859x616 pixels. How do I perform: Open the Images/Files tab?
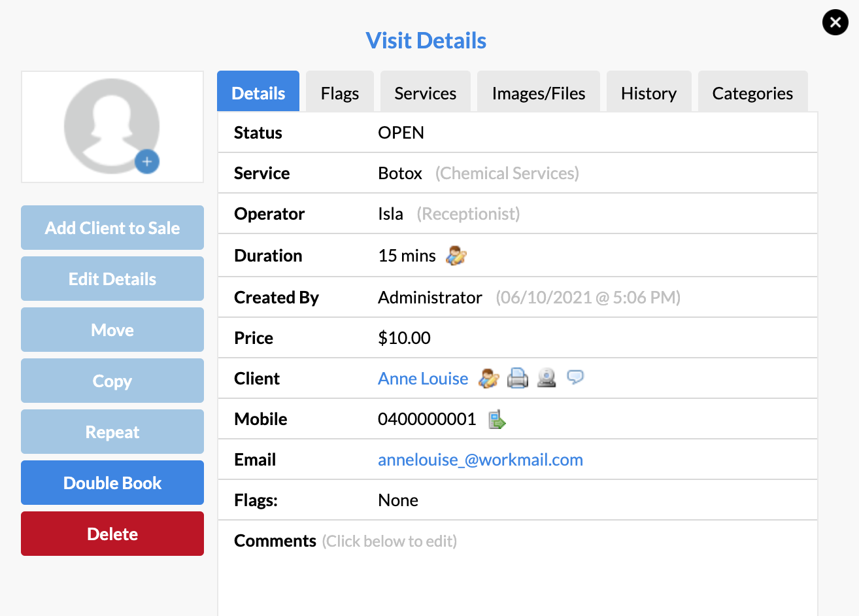coord(539,92)
